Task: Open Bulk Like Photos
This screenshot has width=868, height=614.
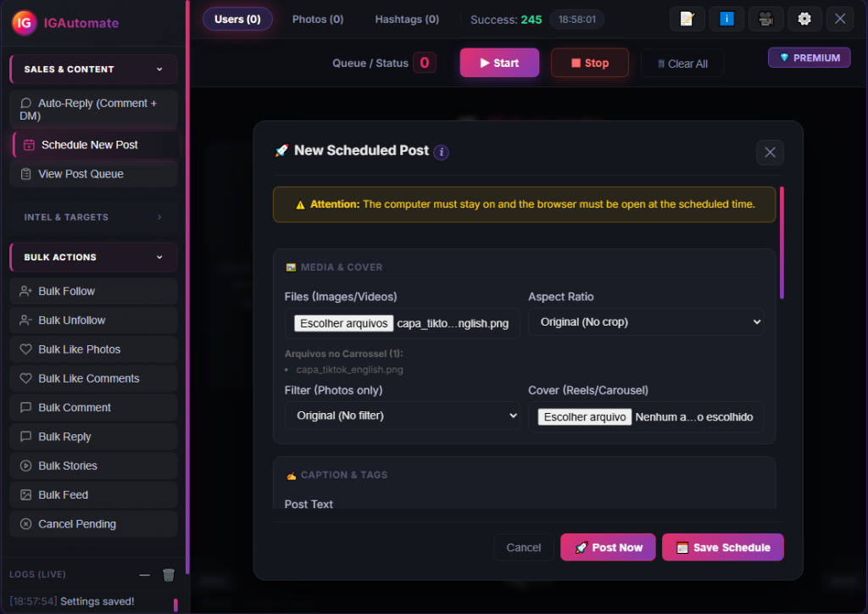Action: pos(93,349)
